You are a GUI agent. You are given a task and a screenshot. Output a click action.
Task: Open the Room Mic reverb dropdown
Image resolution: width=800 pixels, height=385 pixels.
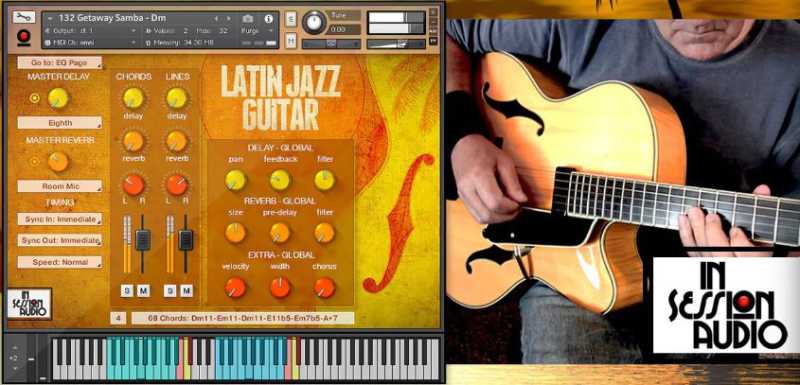(x=60, y=187)
